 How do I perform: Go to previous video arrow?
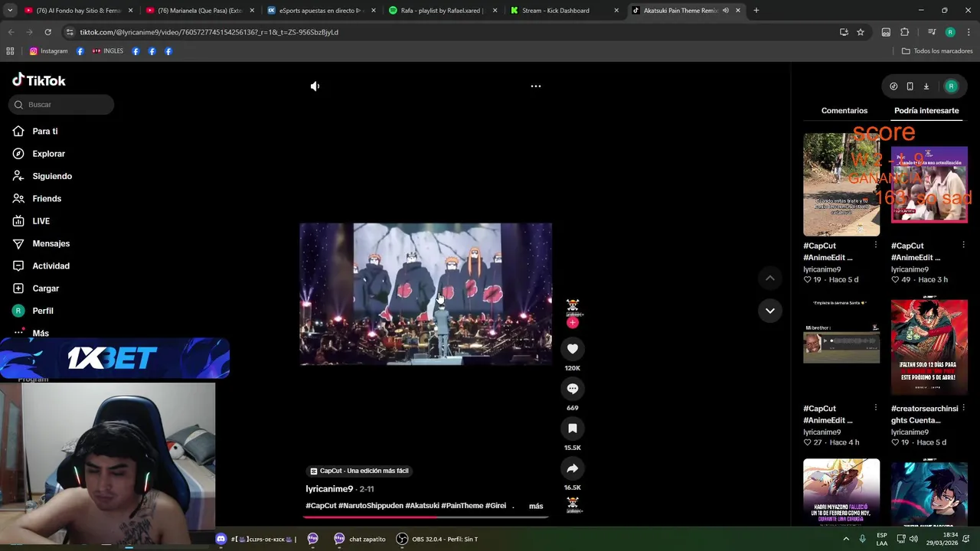769,279
